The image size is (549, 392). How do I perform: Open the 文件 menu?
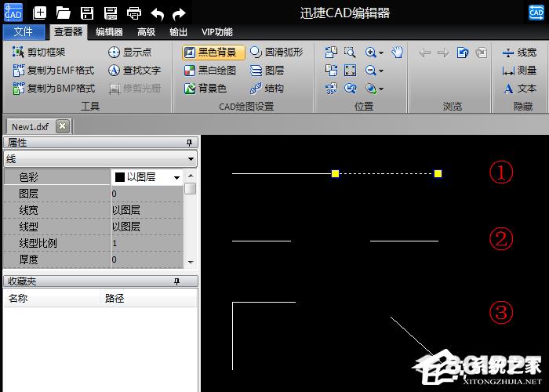(x=24, y=32)
